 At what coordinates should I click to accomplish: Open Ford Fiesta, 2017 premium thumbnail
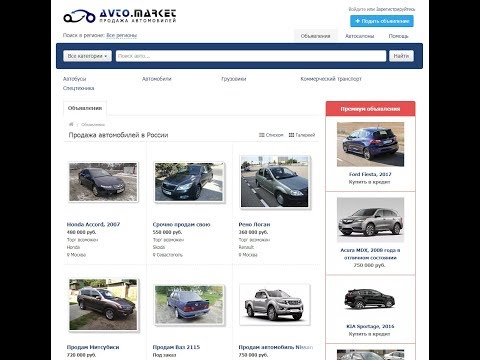click(370, 144)
